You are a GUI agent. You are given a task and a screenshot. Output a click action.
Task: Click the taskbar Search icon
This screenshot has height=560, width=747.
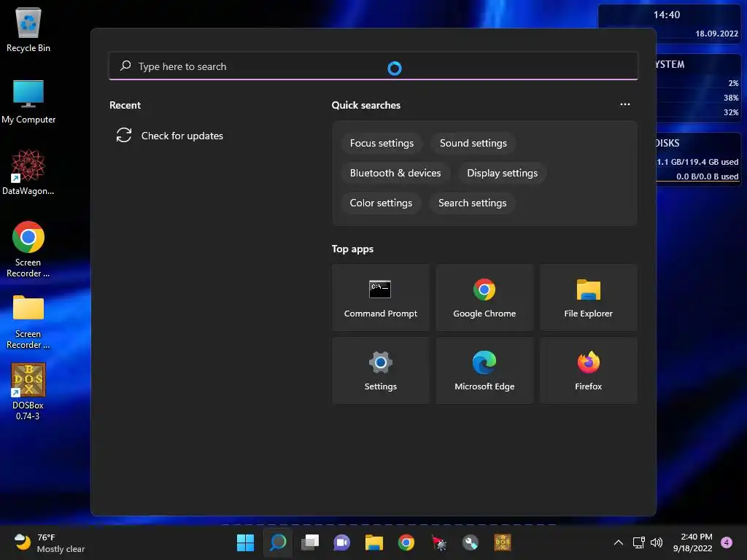[278, 542]
